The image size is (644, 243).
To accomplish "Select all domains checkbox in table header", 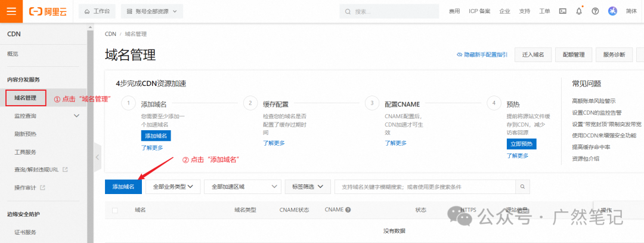I will coord(115,210).
